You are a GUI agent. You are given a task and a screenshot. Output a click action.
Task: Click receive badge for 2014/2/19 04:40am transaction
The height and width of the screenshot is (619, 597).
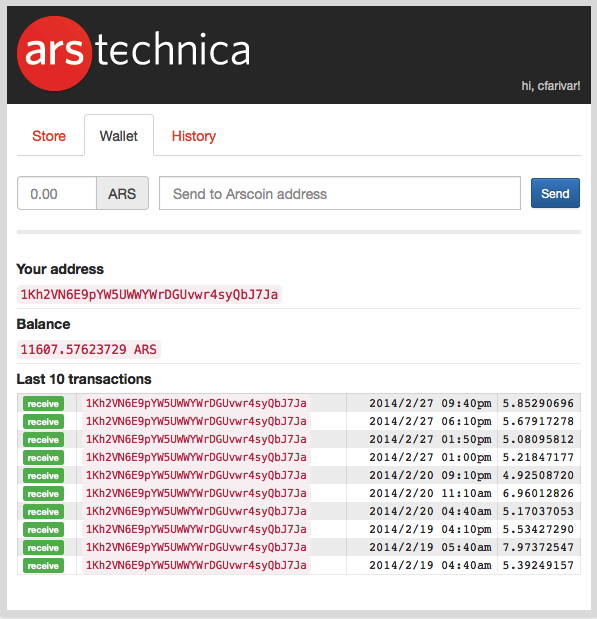[x=43, y=566]
